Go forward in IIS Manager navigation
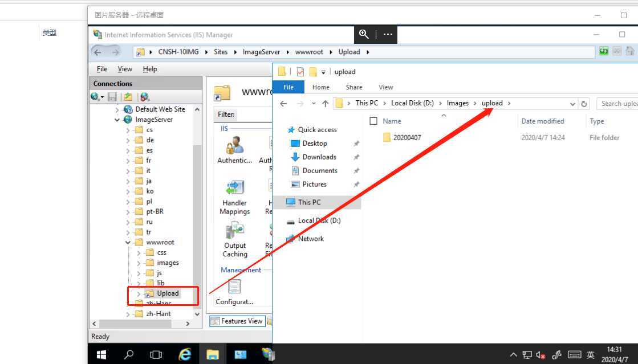This screenshot has width=638, height=364. click(x=116, y=52)
